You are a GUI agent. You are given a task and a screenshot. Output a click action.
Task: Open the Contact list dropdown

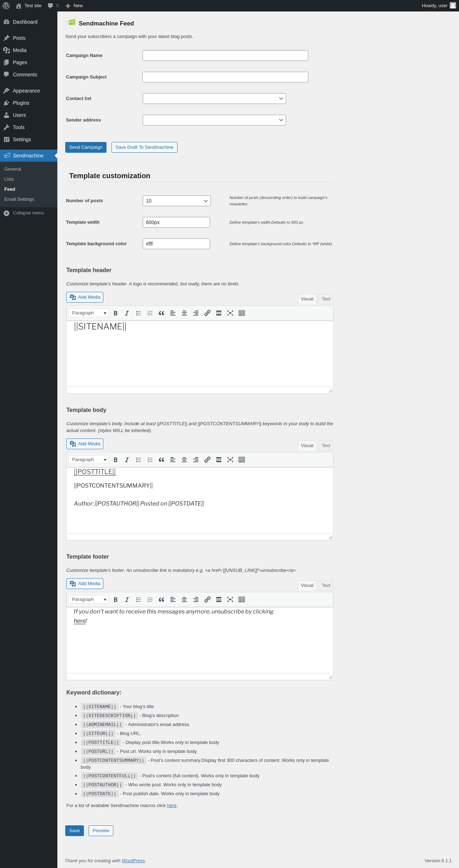tap(214, 99)
